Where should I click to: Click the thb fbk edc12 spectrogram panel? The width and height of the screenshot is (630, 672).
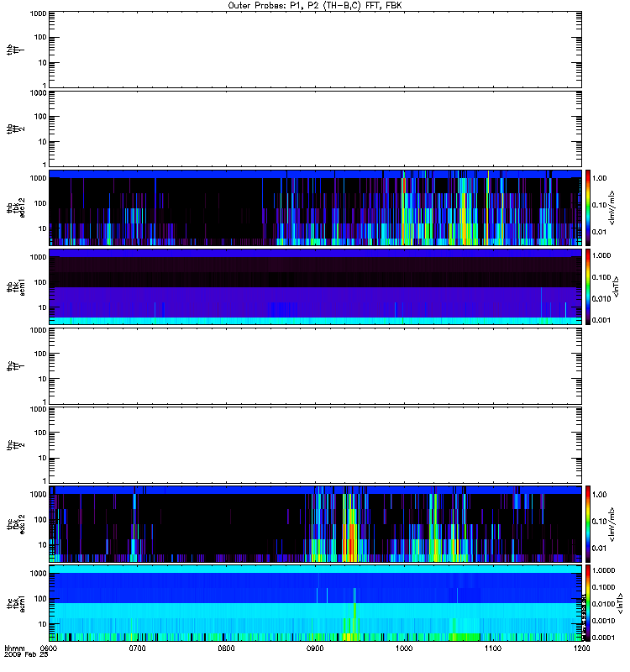[316, 207]
